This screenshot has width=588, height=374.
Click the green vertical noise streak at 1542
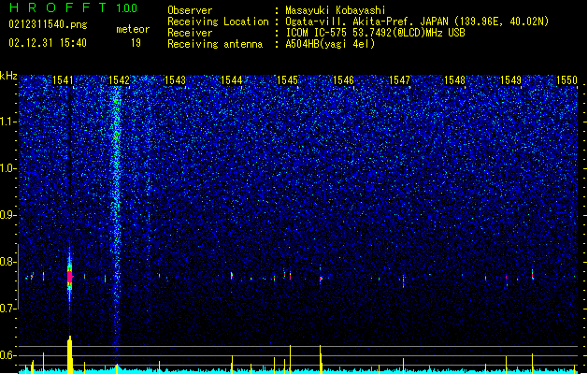pos(117,218)
